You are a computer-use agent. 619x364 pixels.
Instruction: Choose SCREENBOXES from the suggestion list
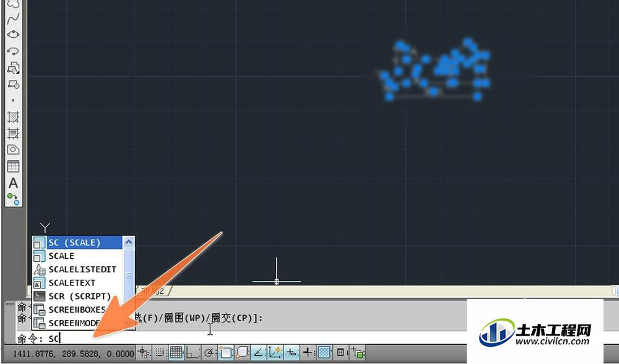[77, 310]
